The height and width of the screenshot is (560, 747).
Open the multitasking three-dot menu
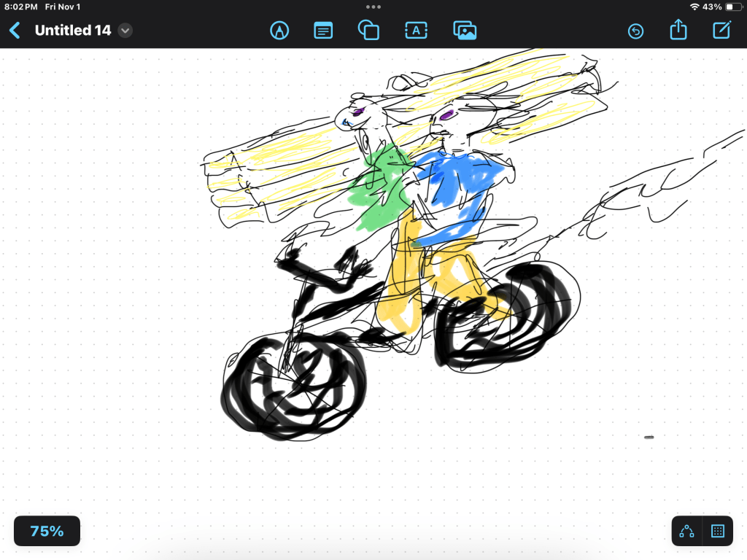(x=373, y=7)
